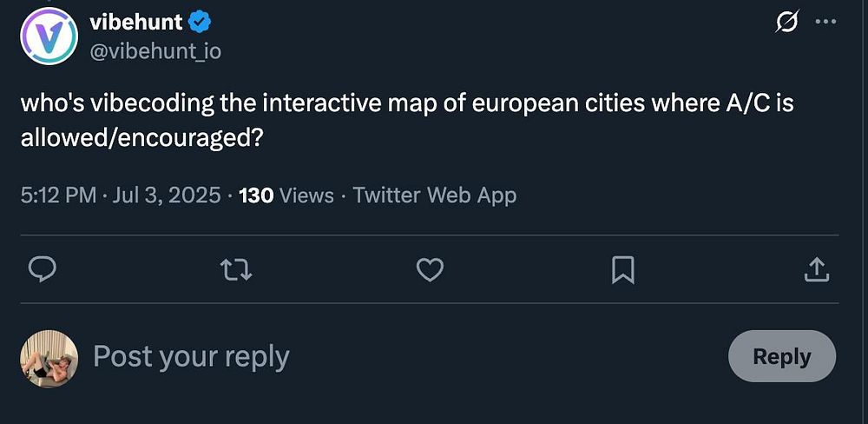Repost this tweet with the retweet icon
This screenshot has width=868, height=424.
click(x=237, y=271)
